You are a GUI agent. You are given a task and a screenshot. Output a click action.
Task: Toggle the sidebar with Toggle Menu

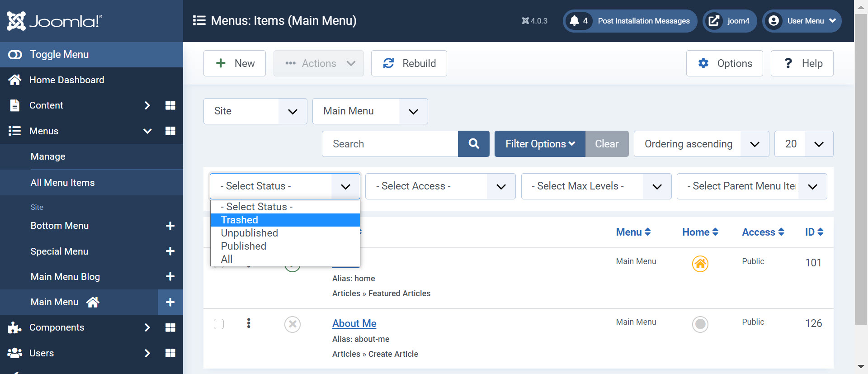point(59,55)
